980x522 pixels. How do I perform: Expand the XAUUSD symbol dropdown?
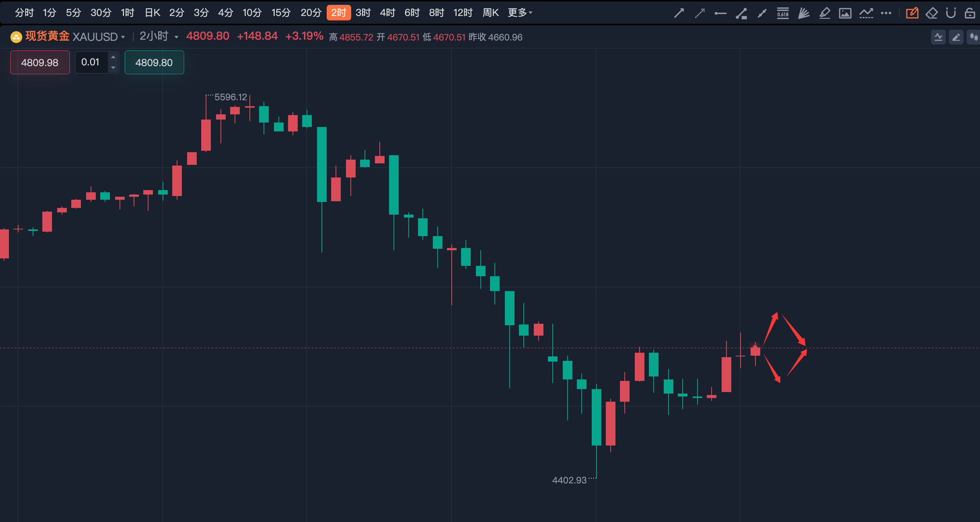(123, 37)
